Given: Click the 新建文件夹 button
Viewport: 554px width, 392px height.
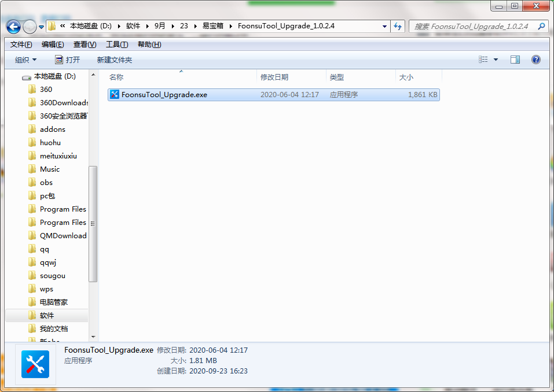Looking at the screenshot, I should 115,60.
